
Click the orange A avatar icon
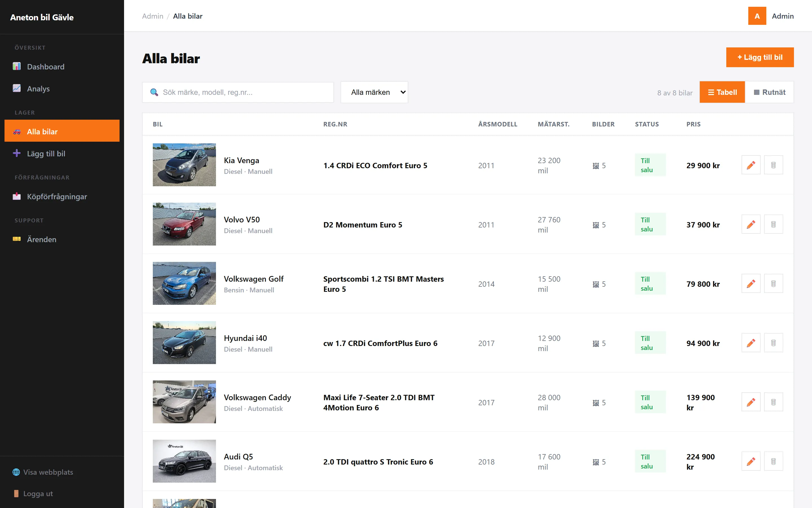point(757,16)
